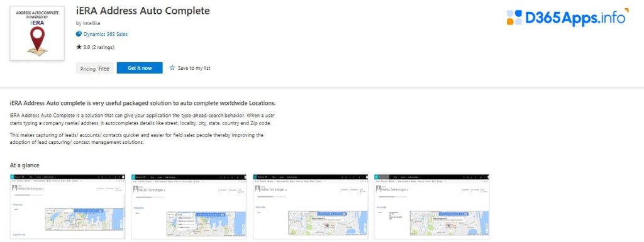Click the type-ahead-search behavior paragraph
The image size is (644, 242).
click(142, 119)
